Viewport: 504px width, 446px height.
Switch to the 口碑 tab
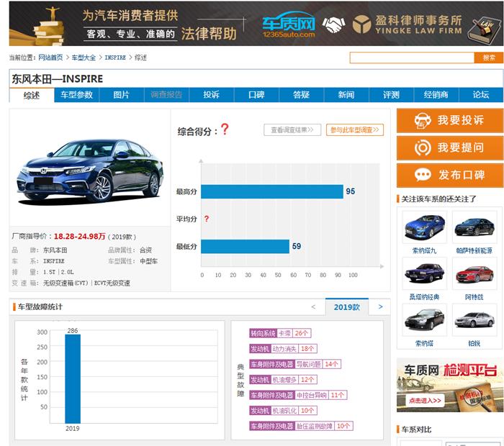point(256,95)
